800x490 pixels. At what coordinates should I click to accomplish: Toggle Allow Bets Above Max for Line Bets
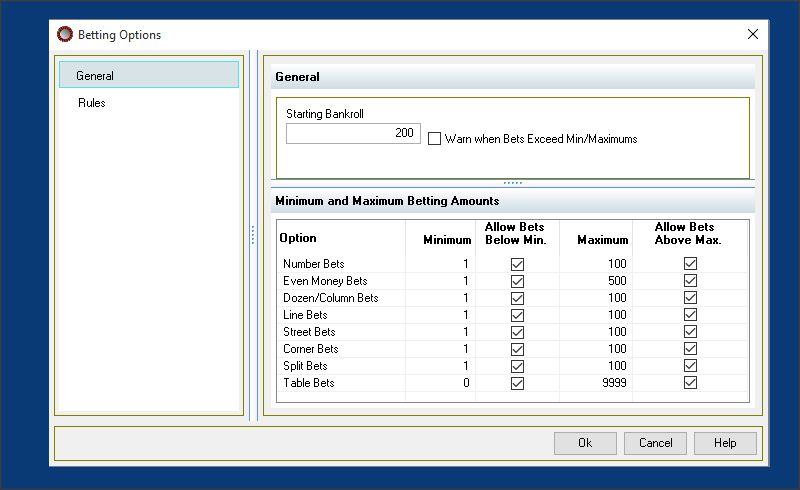(690, 314)
